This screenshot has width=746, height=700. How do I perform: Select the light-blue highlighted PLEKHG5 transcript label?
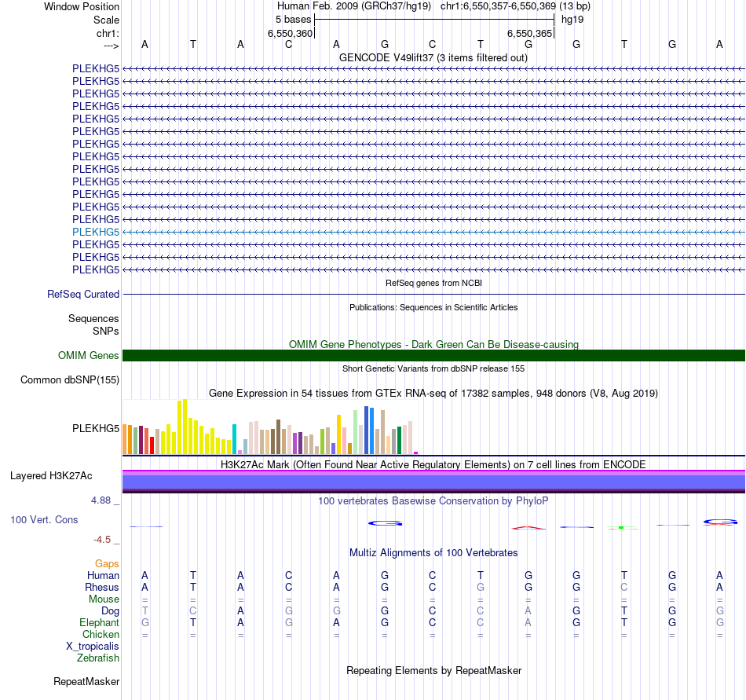(x=96, y=232)
